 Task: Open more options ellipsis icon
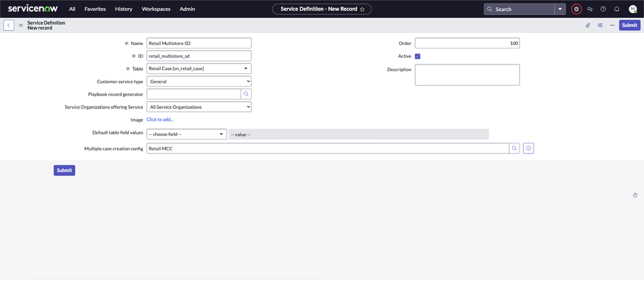612,25
